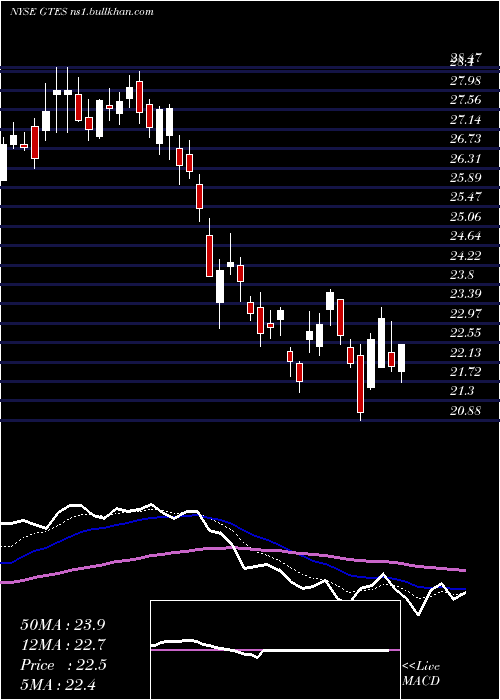
Task: Click the 5MA : 22.4 readout
Action: point(58,685)
